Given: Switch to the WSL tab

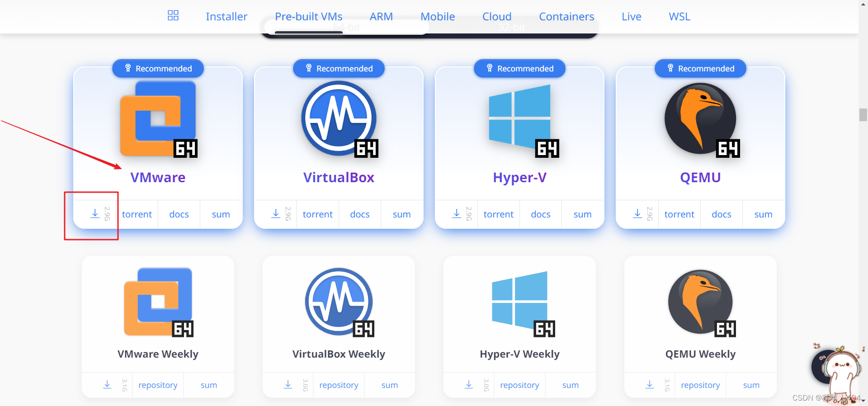Looking at the screenshot, I should tap(679, 17).
